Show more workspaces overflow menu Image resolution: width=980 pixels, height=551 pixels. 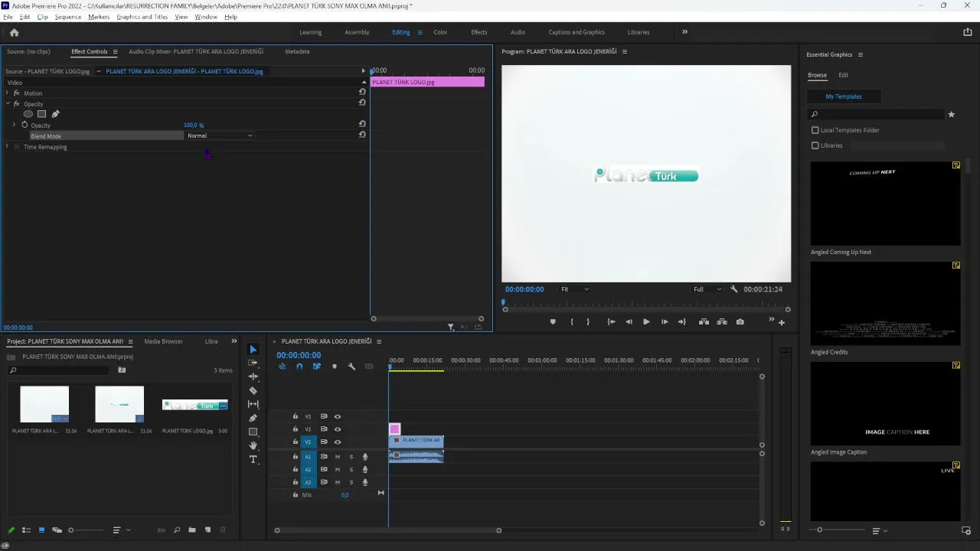tap(684, 32)
